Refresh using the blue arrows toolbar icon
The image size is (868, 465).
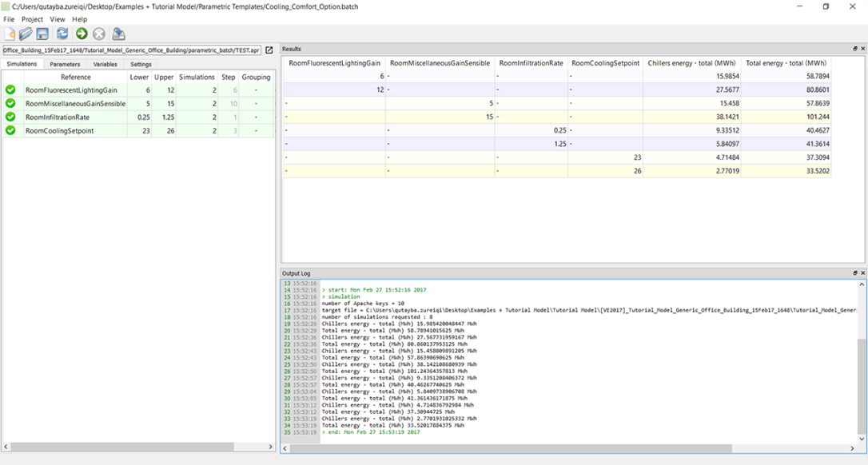62,34
